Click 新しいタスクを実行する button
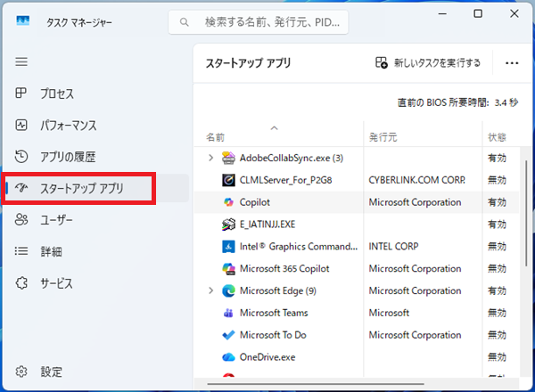This screenshot has width=535, height=392. 429,63
